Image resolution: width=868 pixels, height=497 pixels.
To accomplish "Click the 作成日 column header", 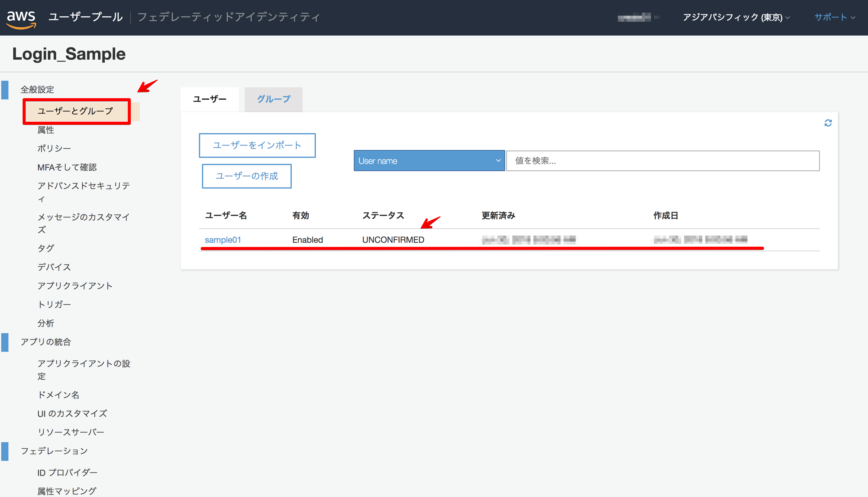I will tap(665, 215).
